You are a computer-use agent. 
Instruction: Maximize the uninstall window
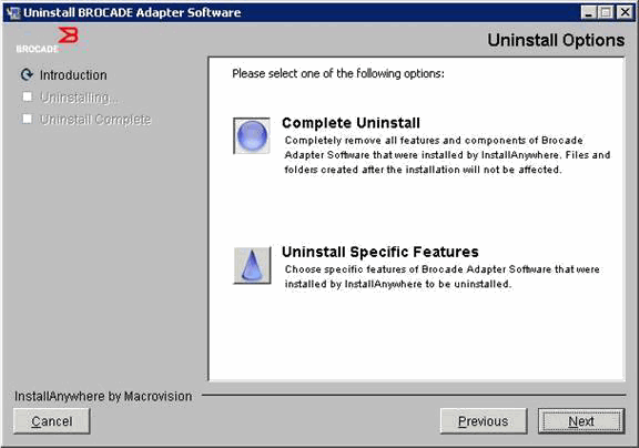point(606,13)
